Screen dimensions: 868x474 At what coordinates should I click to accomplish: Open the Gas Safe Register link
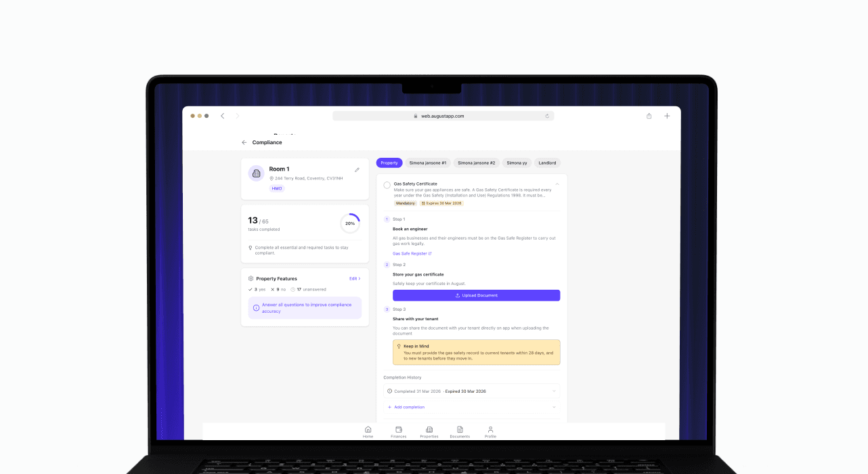pos(410,253)
